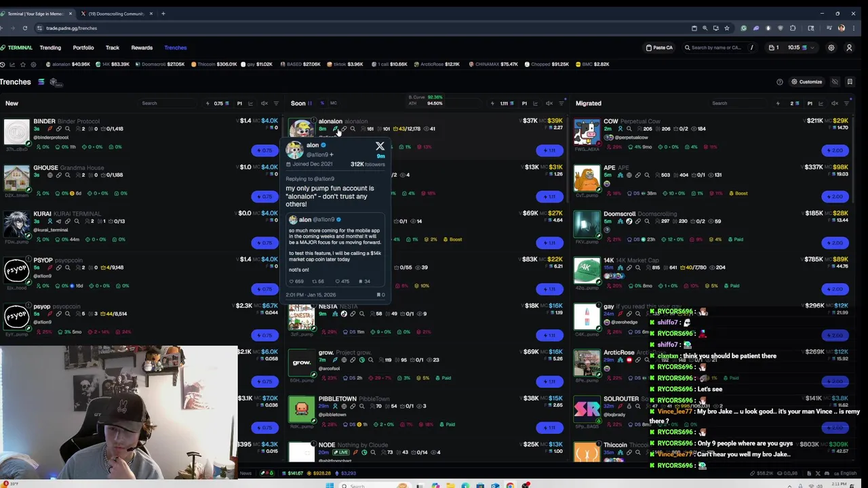Open the globe website icon on APE row
The image size is (868, 488).
click(629, 175)
